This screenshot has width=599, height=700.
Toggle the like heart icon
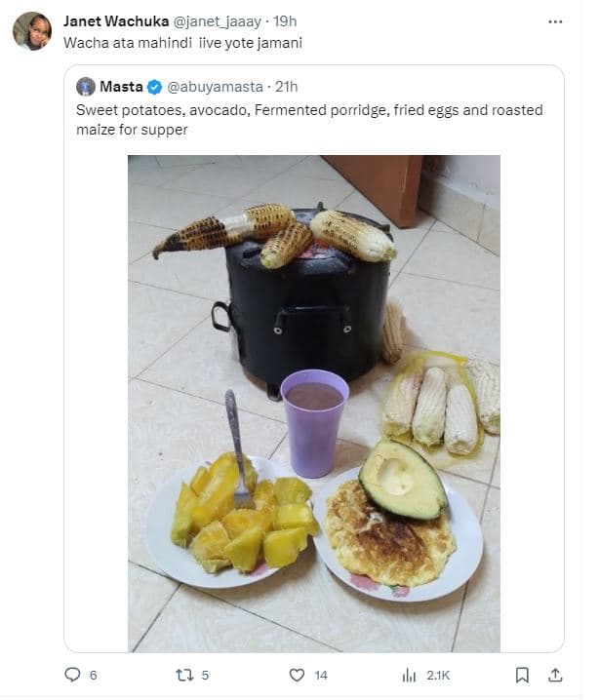coord(298,675)
